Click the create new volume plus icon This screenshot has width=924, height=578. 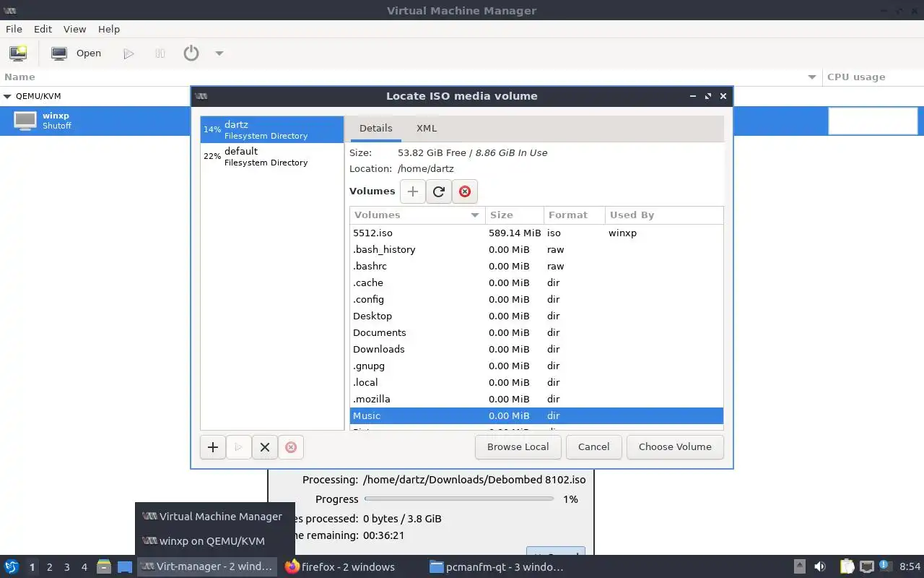pos(413,191)
